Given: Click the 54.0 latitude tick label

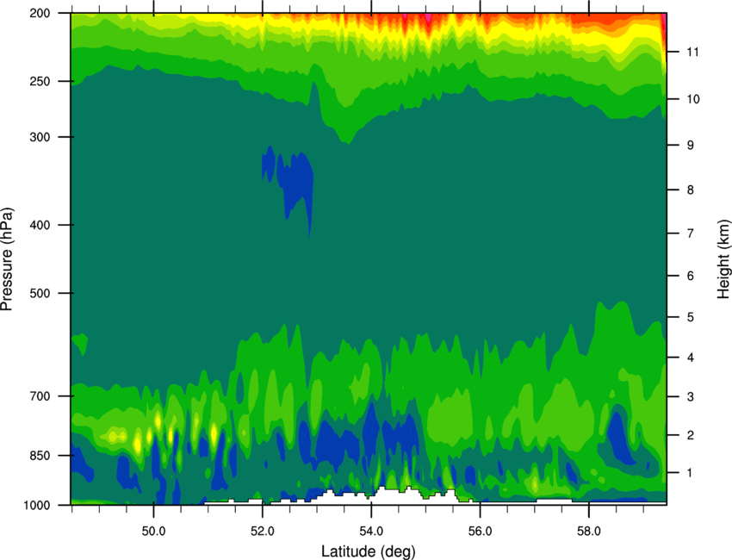Looking at the screenshot, I should (371, 532).
